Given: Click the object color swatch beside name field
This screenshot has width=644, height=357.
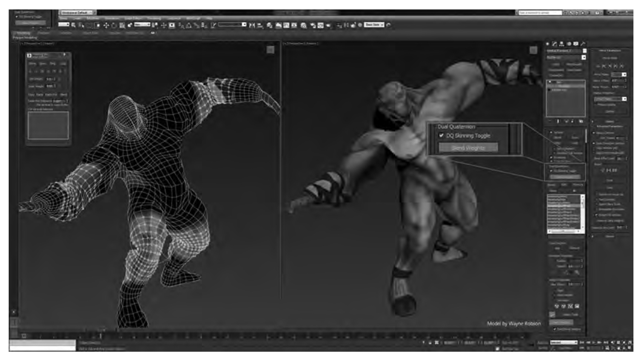Looking at the screenshot, I should click(x=585, y=51).
